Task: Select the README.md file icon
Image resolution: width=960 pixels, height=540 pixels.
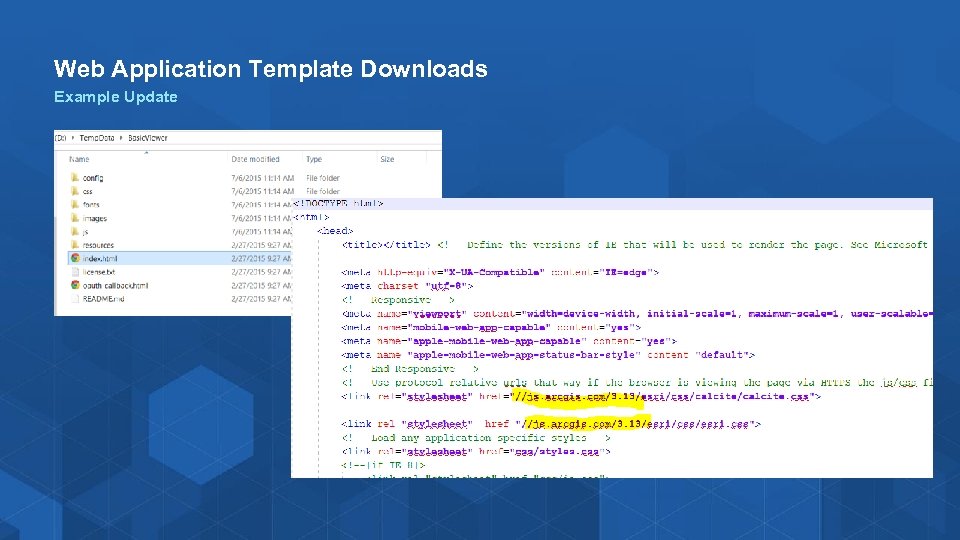Action: (75, 299)
